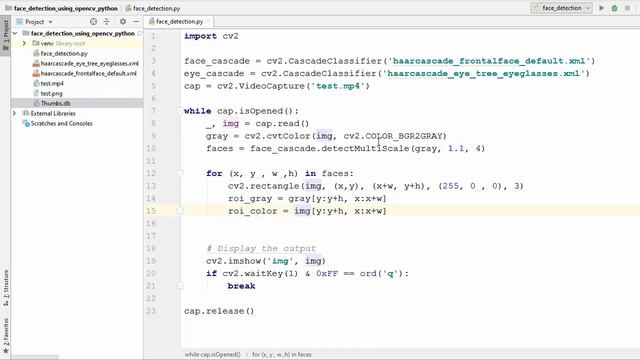Click line number 23 in the gutter
Viewport: 640px width, 360px height.
151,311
